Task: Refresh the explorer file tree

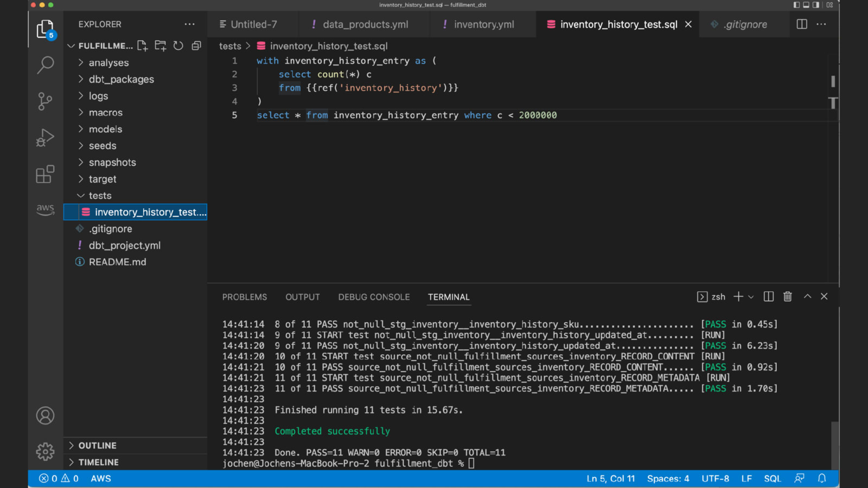Action: coord(178,46)
